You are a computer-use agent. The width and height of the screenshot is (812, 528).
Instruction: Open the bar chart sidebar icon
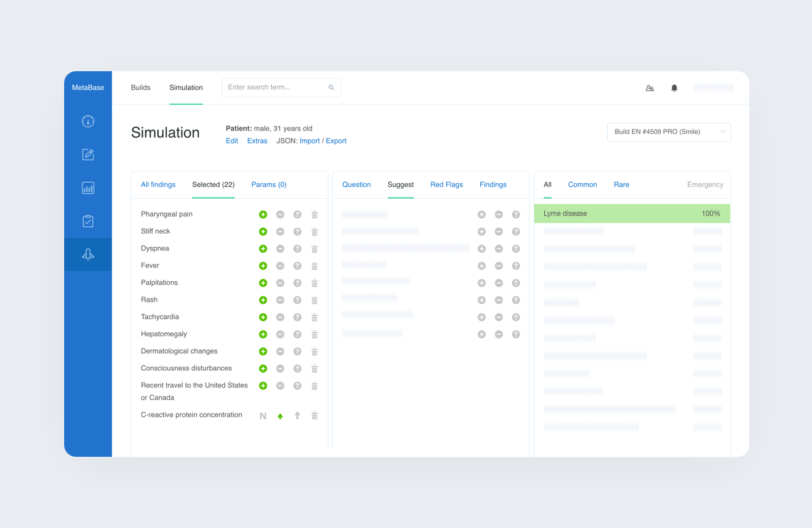click(x=88, y=188)
